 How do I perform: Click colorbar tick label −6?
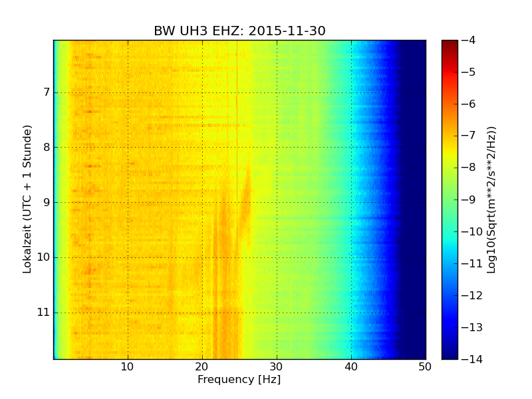469,104
